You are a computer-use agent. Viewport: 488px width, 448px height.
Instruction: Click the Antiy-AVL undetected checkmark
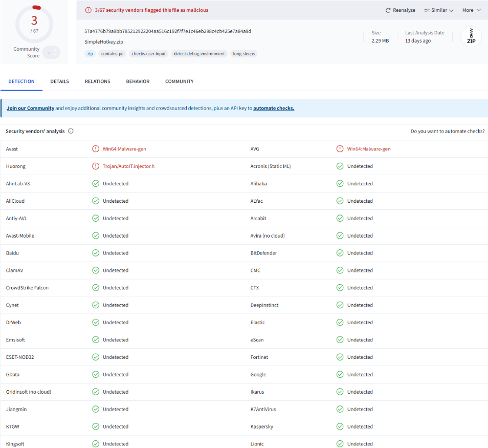pos(96,219)
